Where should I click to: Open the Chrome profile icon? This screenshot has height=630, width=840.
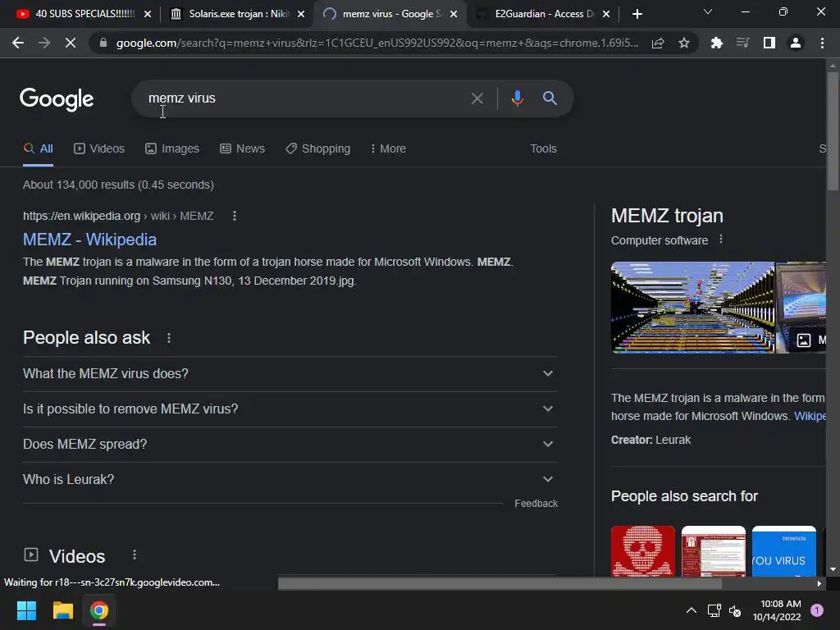[796, 43]
